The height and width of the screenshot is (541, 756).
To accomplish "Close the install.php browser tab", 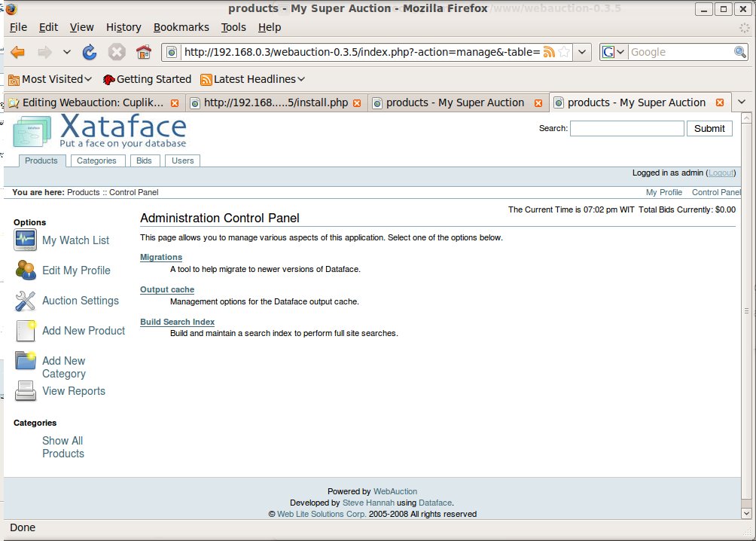I will click(x=357, y=102).
